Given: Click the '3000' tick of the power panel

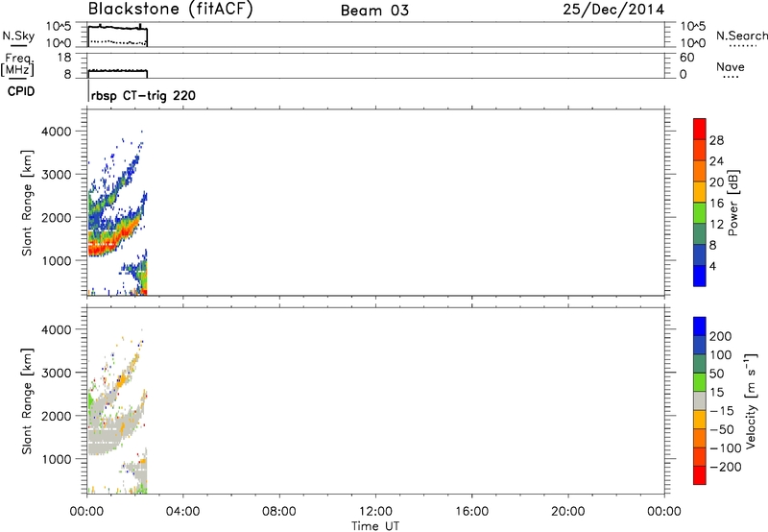Looking at the screenshot, I should [x=57, y=175].
